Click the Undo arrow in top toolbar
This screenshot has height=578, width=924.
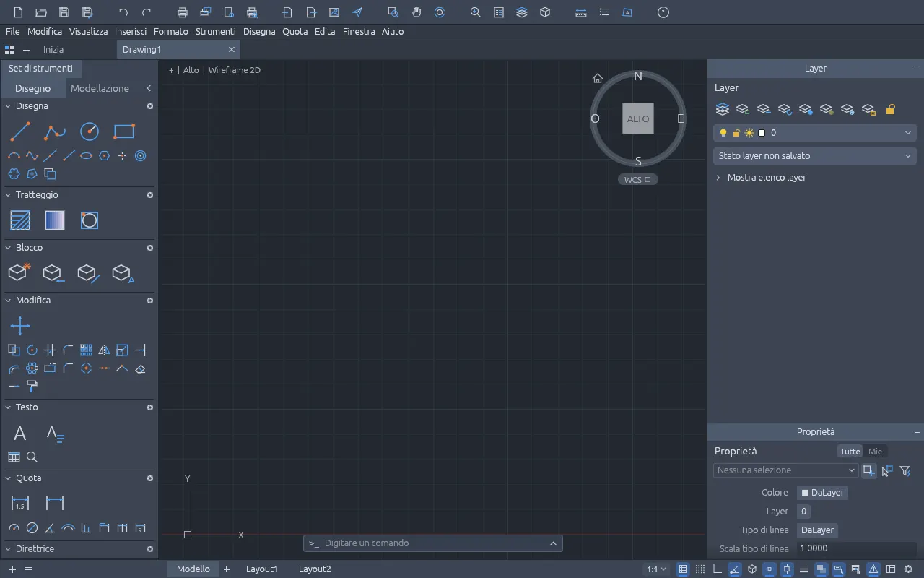(123, 12)
